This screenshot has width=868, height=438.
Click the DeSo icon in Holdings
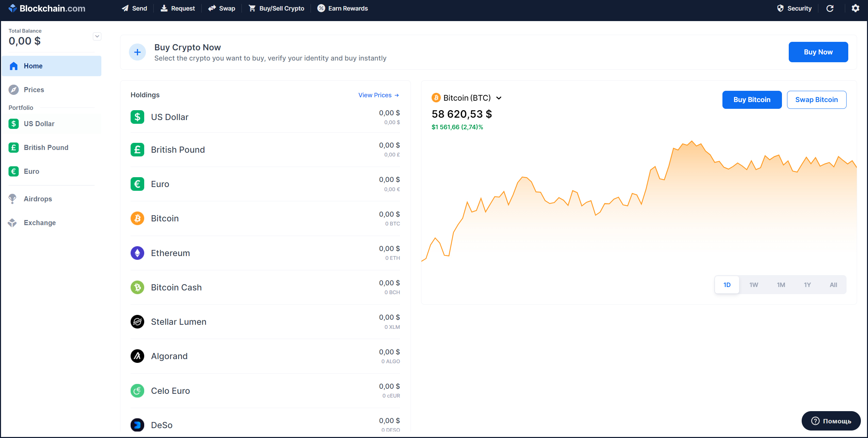pos(137,425)
